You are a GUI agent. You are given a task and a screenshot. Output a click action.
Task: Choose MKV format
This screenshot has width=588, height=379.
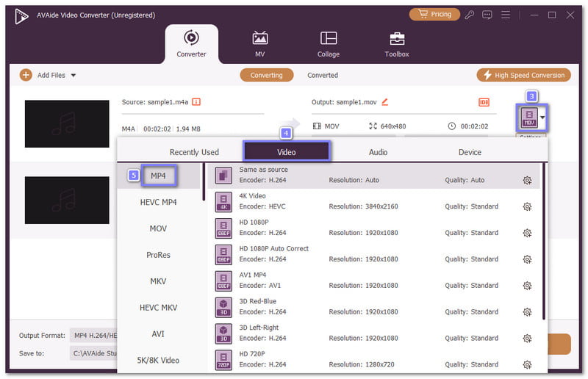158,281
